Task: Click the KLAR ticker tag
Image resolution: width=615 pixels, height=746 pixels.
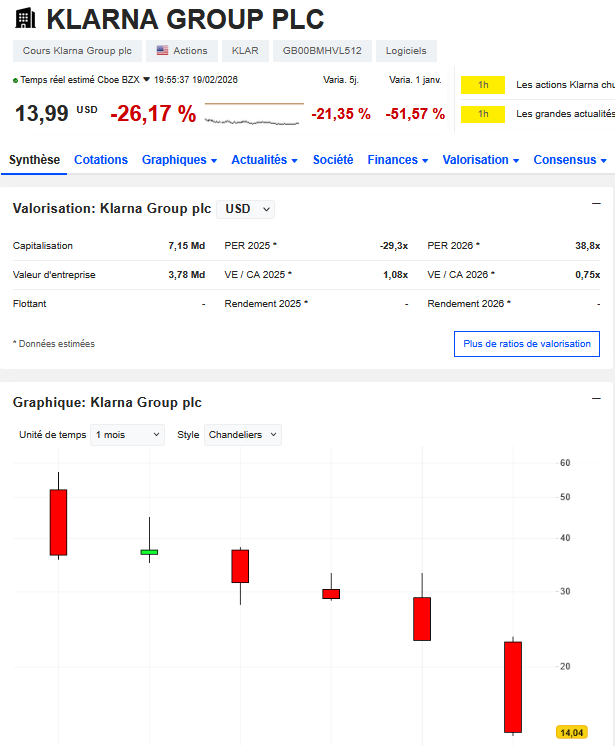Action: coord(245,51)
